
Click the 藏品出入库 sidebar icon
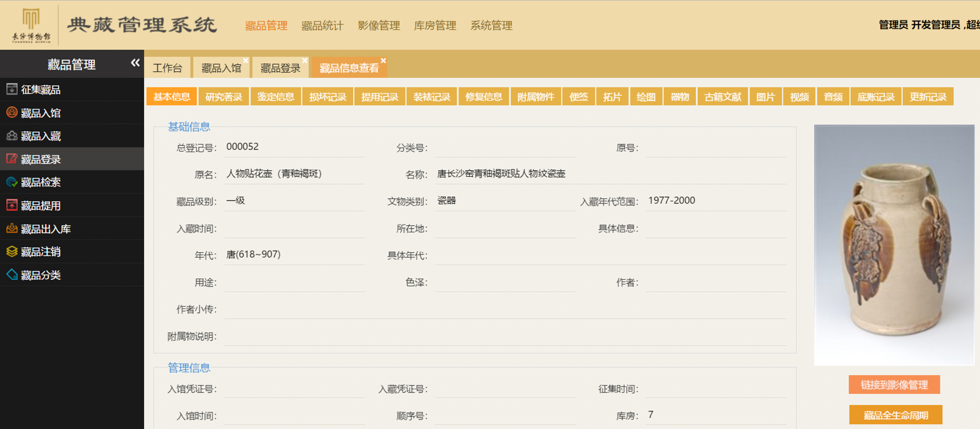pyautogui.click(x=12, y=228)
